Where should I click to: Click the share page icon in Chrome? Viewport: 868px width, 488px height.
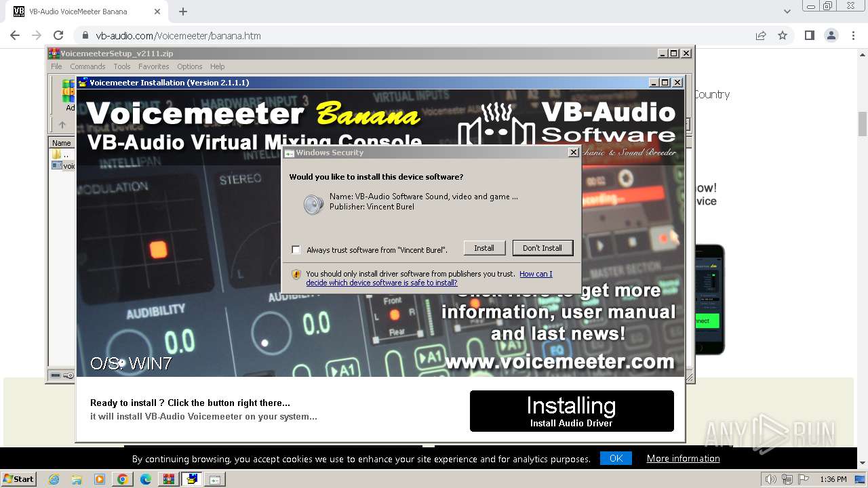pos(761,35)
